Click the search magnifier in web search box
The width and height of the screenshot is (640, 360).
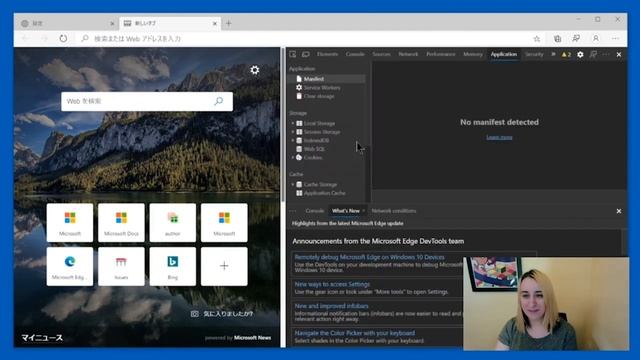(x=219, y=101)
